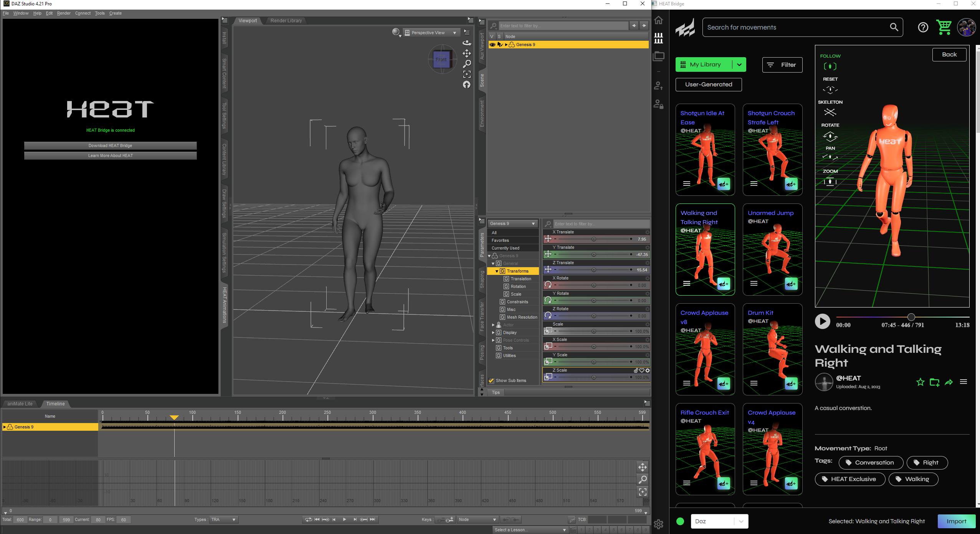
Task: Click the shopping cart icon
Action: click(x=944, y=27)
